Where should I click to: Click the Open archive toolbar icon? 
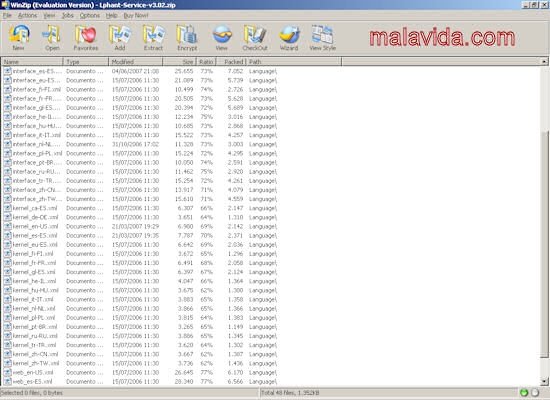click(x=52, y=35)
